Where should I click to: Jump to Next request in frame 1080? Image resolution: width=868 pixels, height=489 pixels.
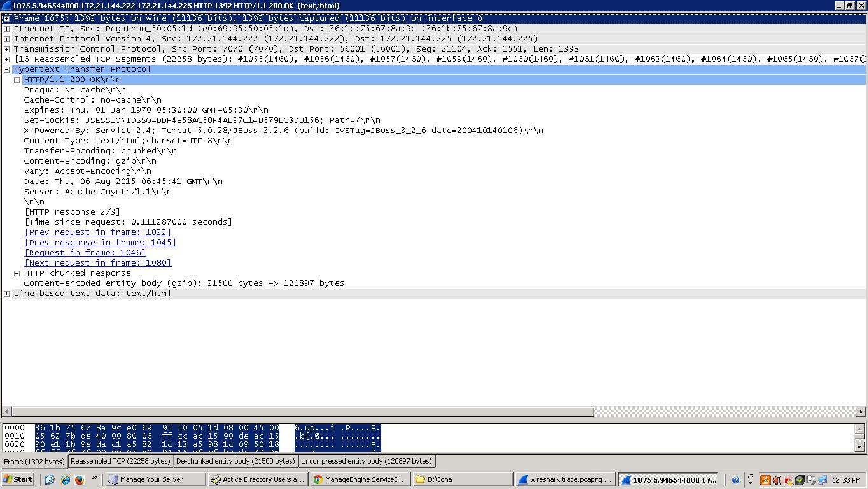(x=97, y=263)
